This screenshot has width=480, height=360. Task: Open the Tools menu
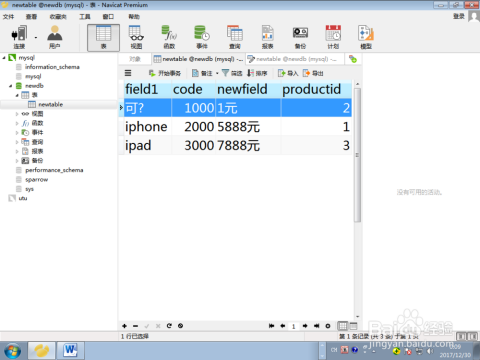pos(85,16)
